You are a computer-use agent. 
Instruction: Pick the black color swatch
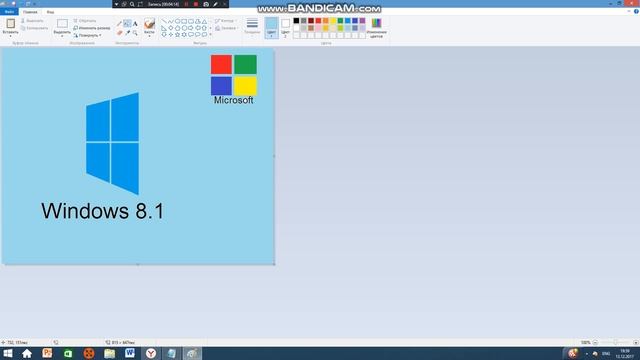(296, 21)
